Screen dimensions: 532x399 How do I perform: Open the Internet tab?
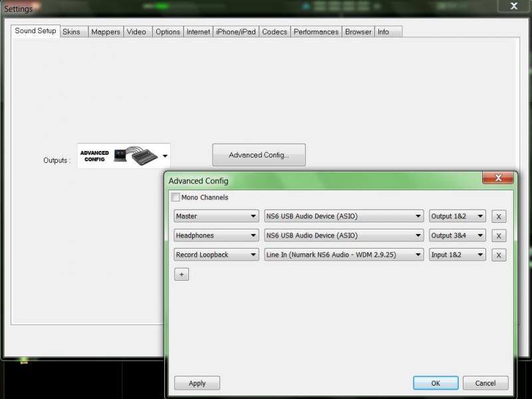coord(198,32)
